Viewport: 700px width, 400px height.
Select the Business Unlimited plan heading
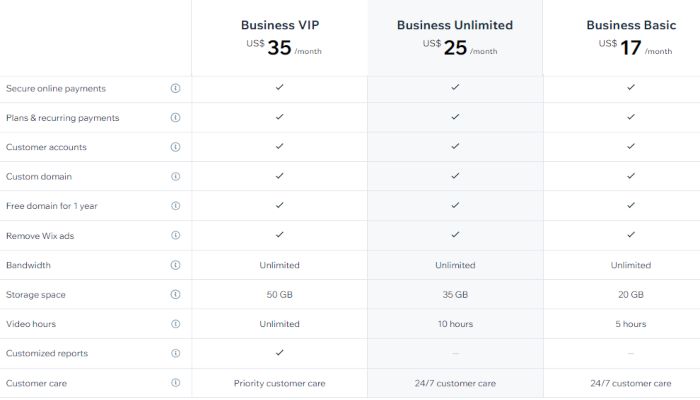tap(455, 25)
